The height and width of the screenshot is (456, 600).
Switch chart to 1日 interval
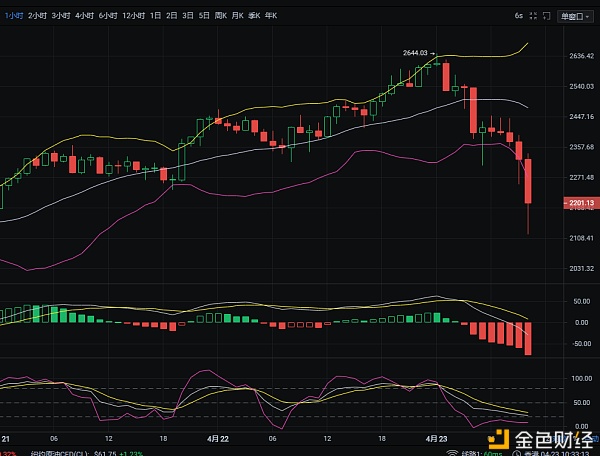click(155, 16)
